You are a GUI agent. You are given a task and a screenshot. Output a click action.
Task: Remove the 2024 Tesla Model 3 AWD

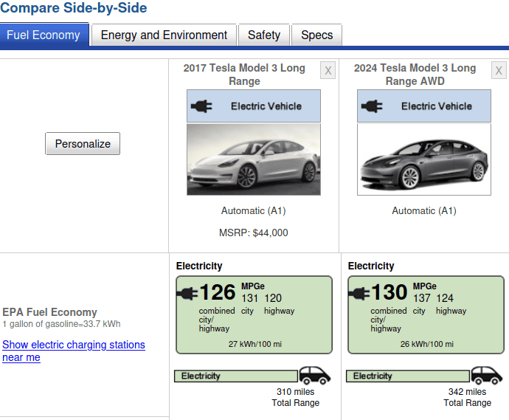[x=499, y=70]
